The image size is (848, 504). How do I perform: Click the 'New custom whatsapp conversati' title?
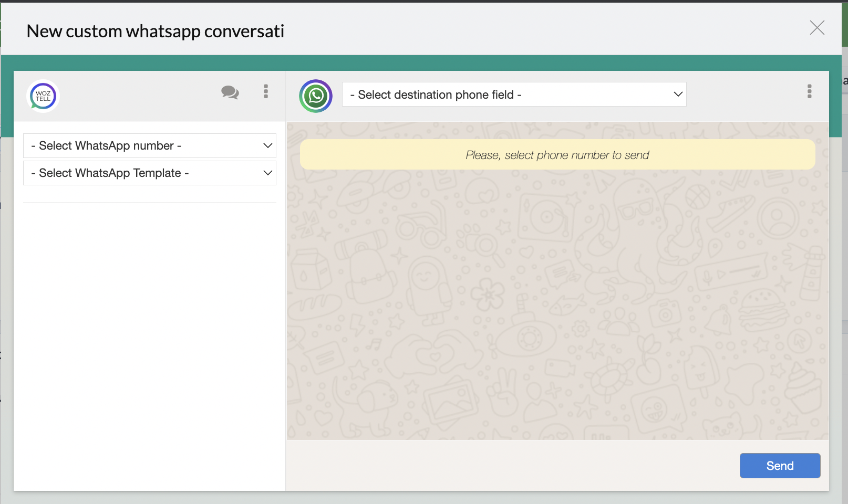[x=156, y=31]
